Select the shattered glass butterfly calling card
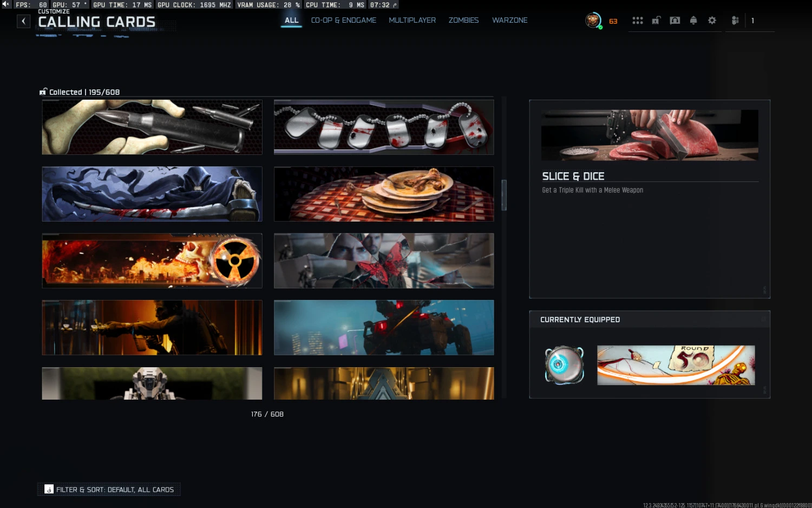The width and height of the screenshot is (812, 508). [x=384, y=260]
